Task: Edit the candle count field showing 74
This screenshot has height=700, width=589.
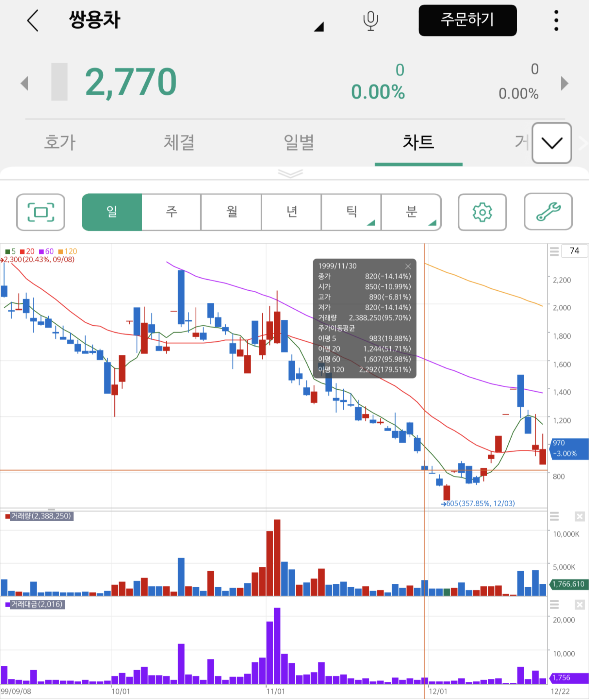Action: (x=574, y=251)
